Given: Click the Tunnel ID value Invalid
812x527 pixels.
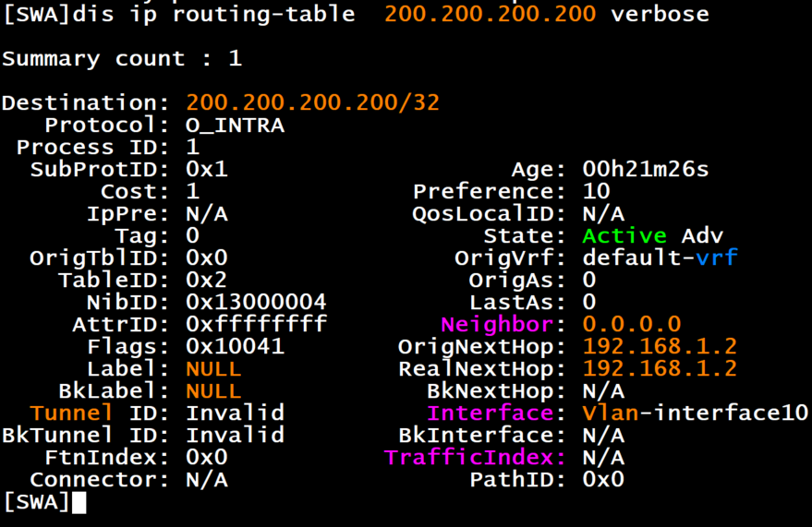Looking at the screenshot, I should (236, 413).
